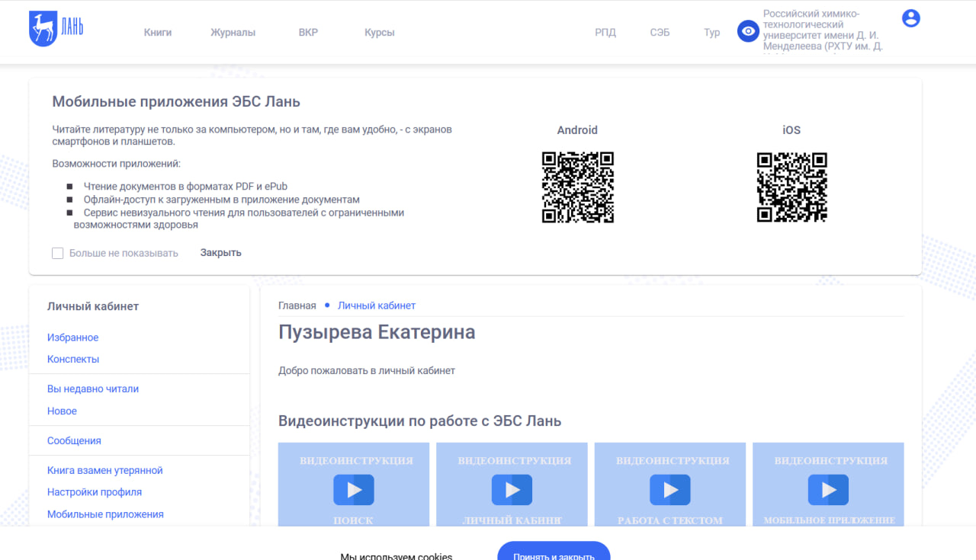Open the user profile icon

(x=910, y=18)
